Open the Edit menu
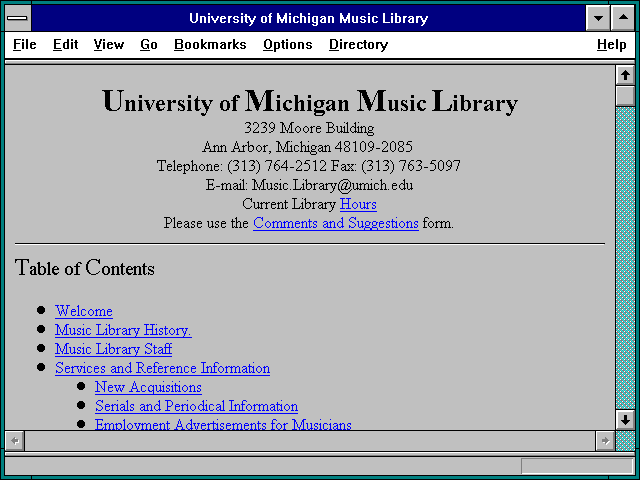This screenshot has height=480, width=640. [x=65, y=44]
